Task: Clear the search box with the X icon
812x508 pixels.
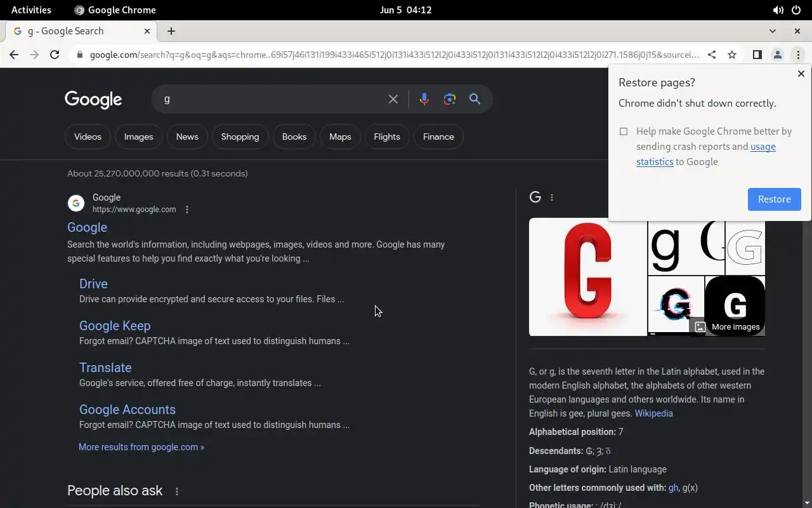Action: 393,99
